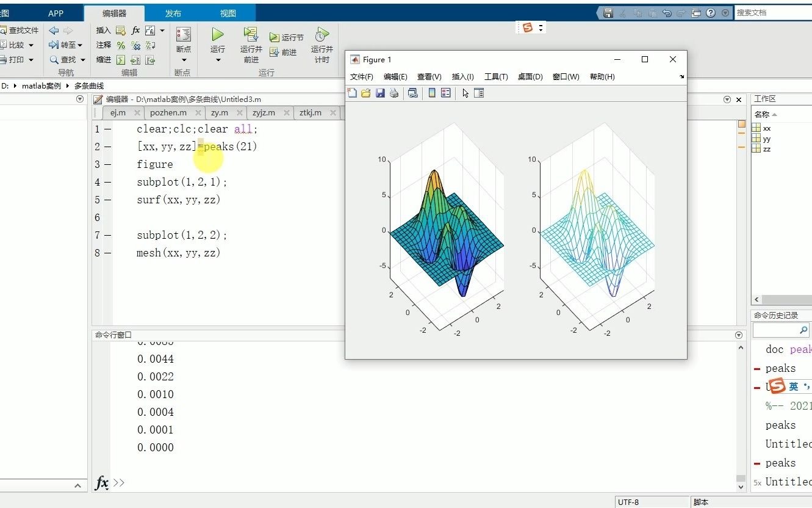
Task: Click Run and Time (运行并计时) icon
Action: point(322,34)
